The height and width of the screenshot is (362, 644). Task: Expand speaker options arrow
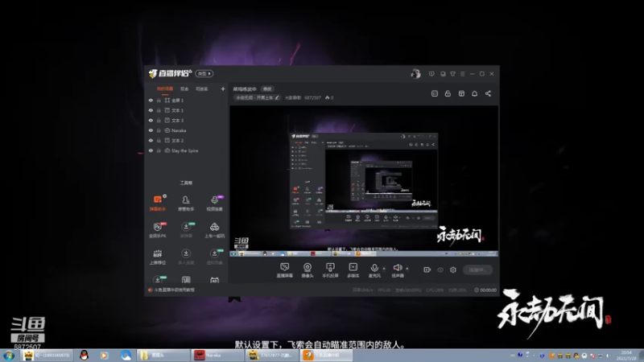[x=407, y=269]
